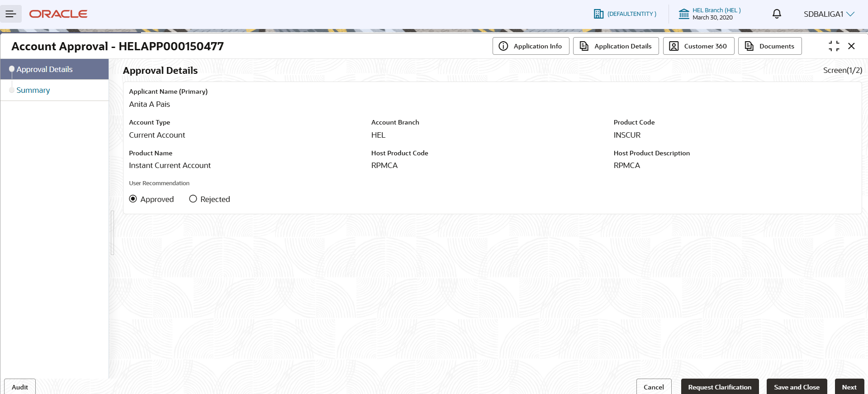Select the Approved radio button
Screen dimensions: 868x394
click(x=133, y=199)
